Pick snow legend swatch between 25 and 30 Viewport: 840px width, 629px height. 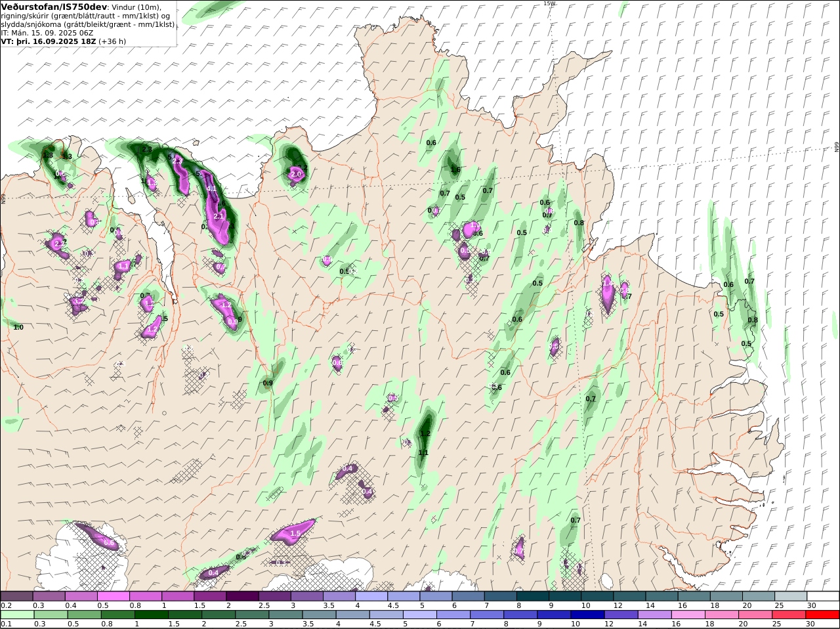pos(791,596)
